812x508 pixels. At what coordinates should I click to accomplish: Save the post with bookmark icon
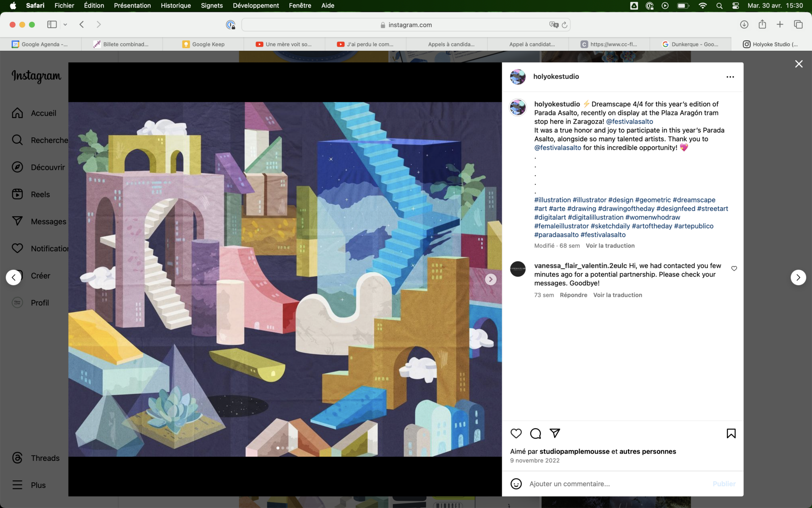(x=731, y=433)
